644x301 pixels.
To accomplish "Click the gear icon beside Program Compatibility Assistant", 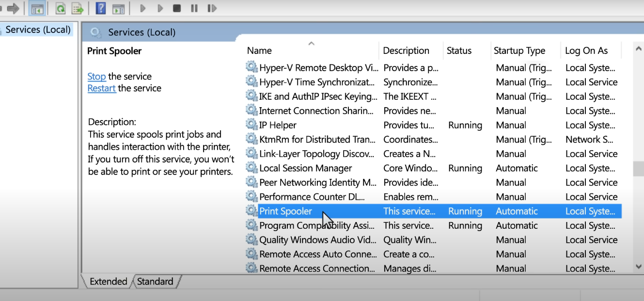I will [x=251, y=225].
